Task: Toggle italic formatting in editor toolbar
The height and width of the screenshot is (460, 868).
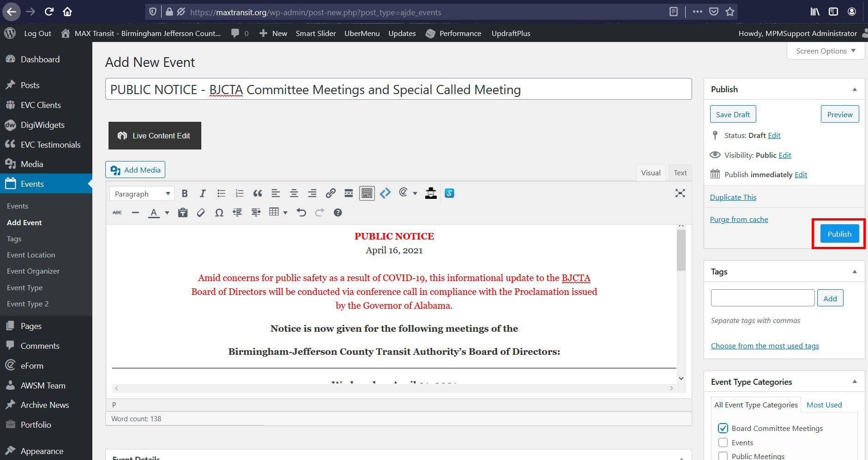Action: [203, 193]
